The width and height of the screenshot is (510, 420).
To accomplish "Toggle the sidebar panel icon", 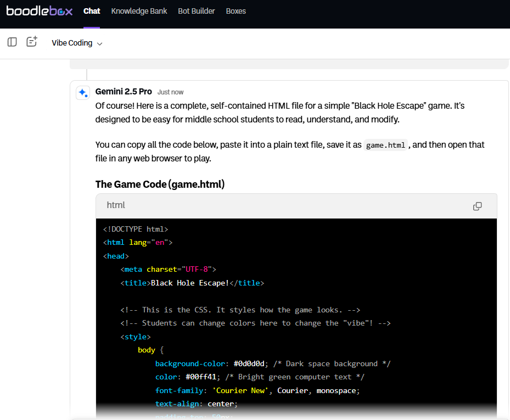I will coord(12,42).
